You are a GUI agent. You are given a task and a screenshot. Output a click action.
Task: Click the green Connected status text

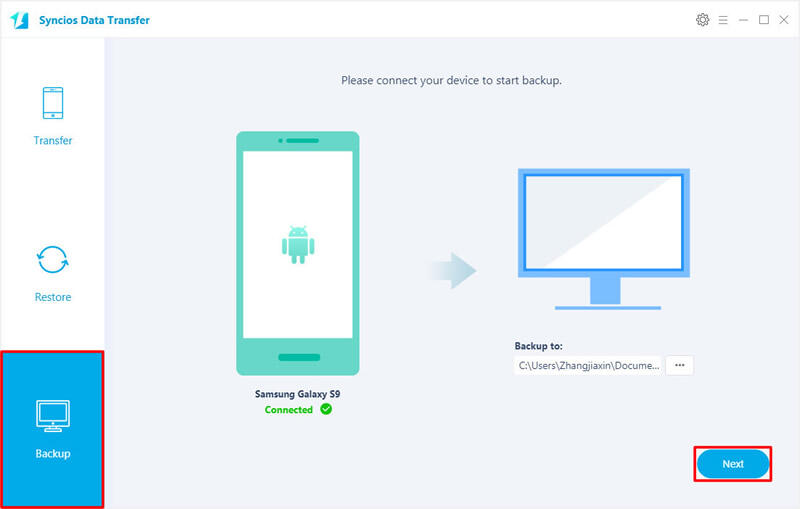[x=289, y=410]
